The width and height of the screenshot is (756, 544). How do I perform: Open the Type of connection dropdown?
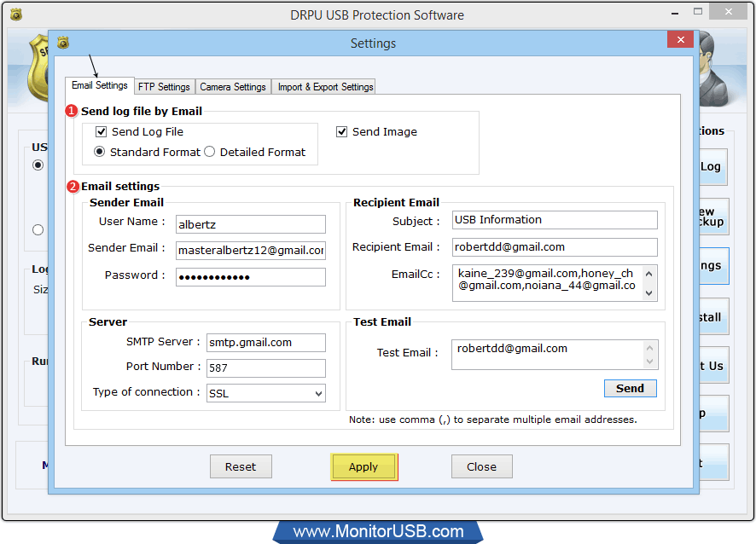tap(266, 393)
